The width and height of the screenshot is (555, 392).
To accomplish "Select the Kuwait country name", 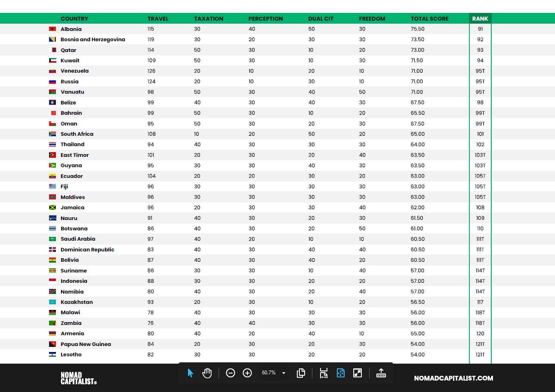I will (70, 61).
